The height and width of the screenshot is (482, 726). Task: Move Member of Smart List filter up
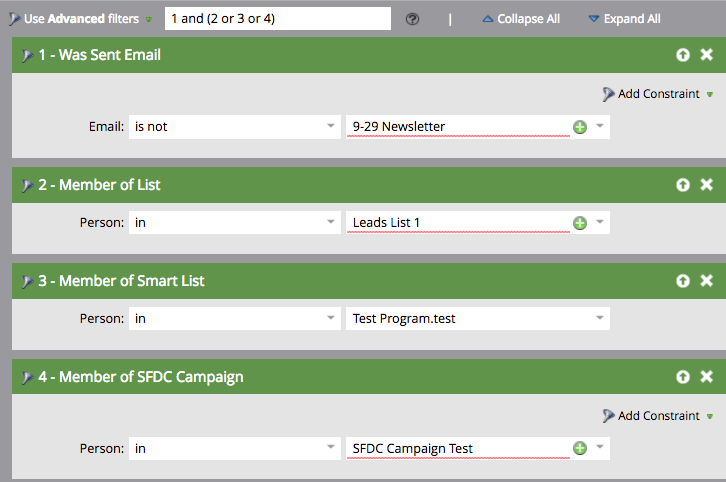(x=683, y=281)
